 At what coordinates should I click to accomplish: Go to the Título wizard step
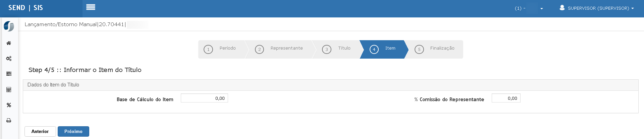(336, 49)
